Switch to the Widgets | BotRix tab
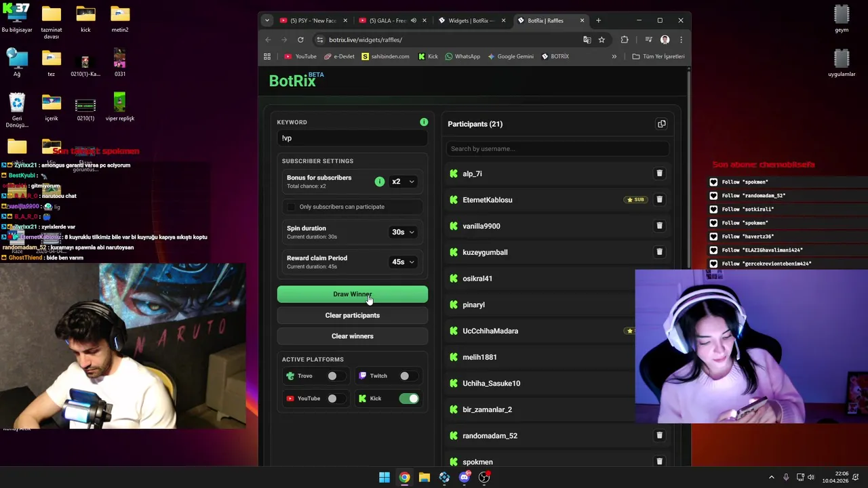This screenshot has height=488, width=868. (x=471, y=20)
